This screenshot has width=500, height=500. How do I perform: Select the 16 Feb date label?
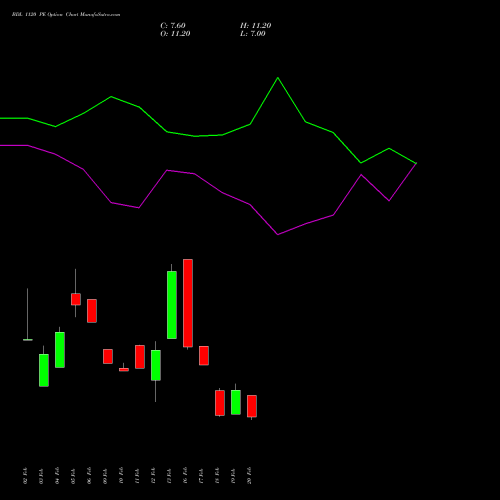pyautogui.click(x=185, y=476)
